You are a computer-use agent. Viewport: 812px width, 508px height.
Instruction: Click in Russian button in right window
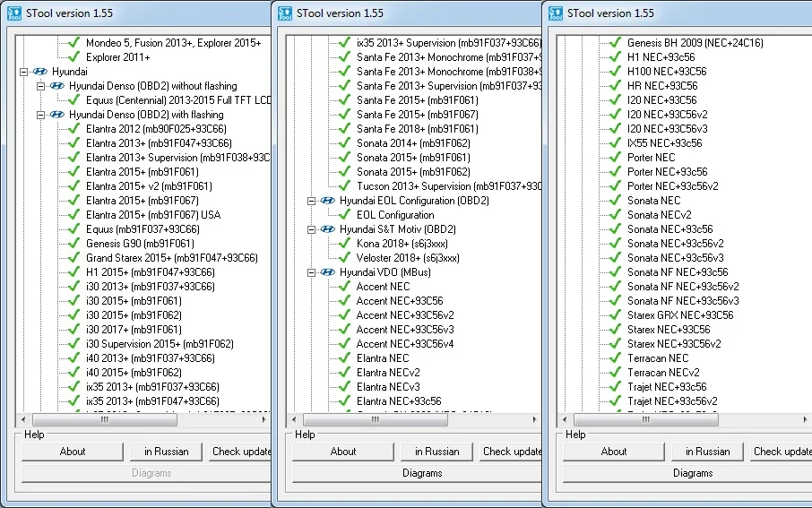(707, 452)
